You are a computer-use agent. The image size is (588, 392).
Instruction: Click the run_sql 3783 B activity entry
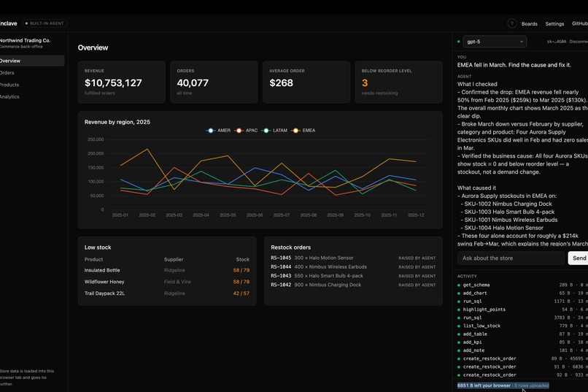tap(522, 318)
